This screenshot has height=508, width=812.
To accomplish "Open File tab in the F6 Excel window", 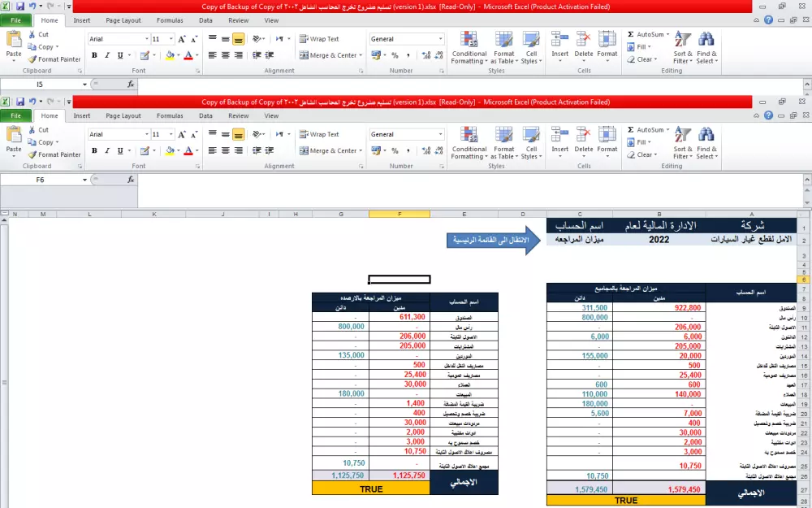I will [15, 115].
